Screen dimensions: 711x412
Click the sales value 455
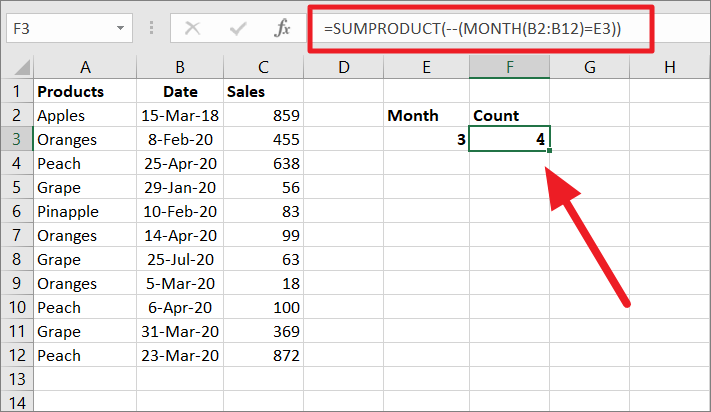point(263,139)
